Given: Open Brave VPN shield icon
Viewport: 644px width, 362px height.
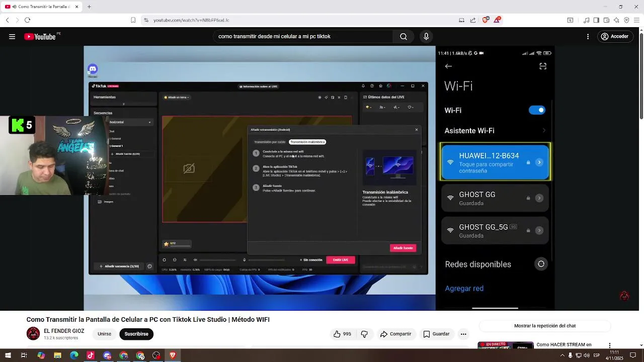Looking at the screenshot, I should 626,20.
